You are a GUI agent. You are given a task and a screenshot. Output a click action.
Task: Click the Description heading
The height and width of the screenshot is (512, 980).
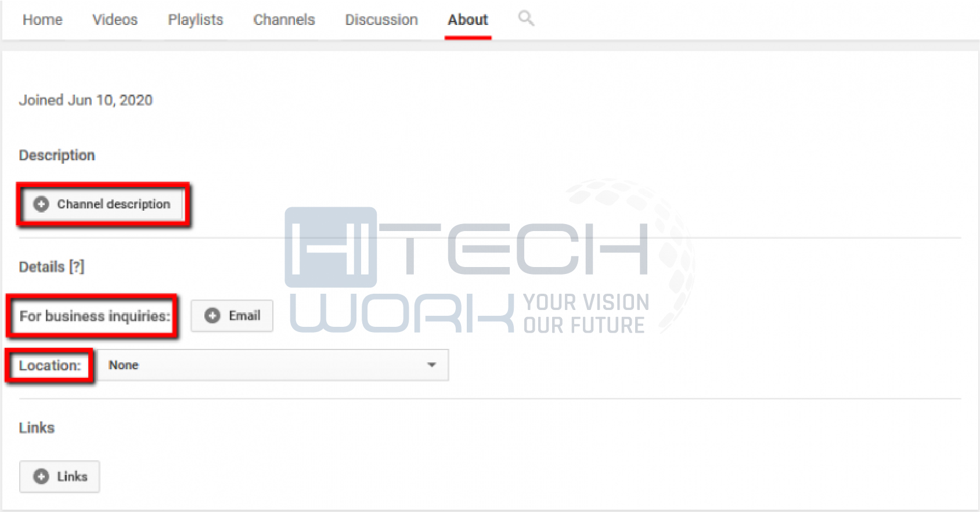pyautogui.click(x=57, y=156)
